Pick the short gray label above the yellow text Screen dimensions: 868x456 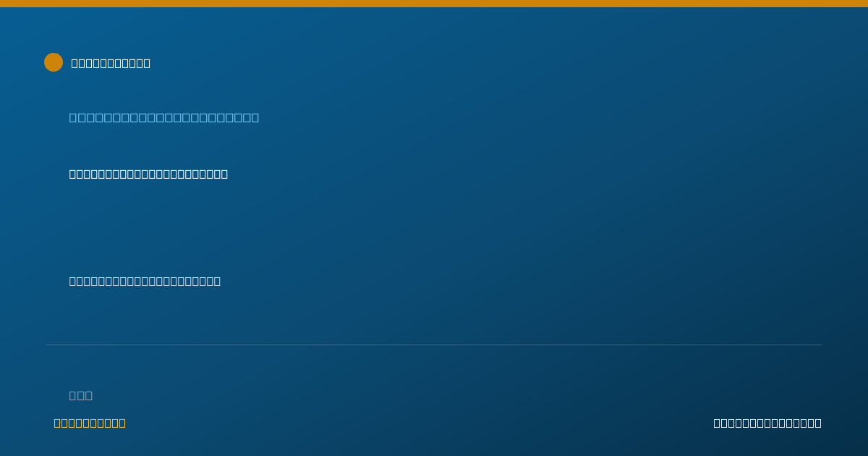click(x=81, y=395)
